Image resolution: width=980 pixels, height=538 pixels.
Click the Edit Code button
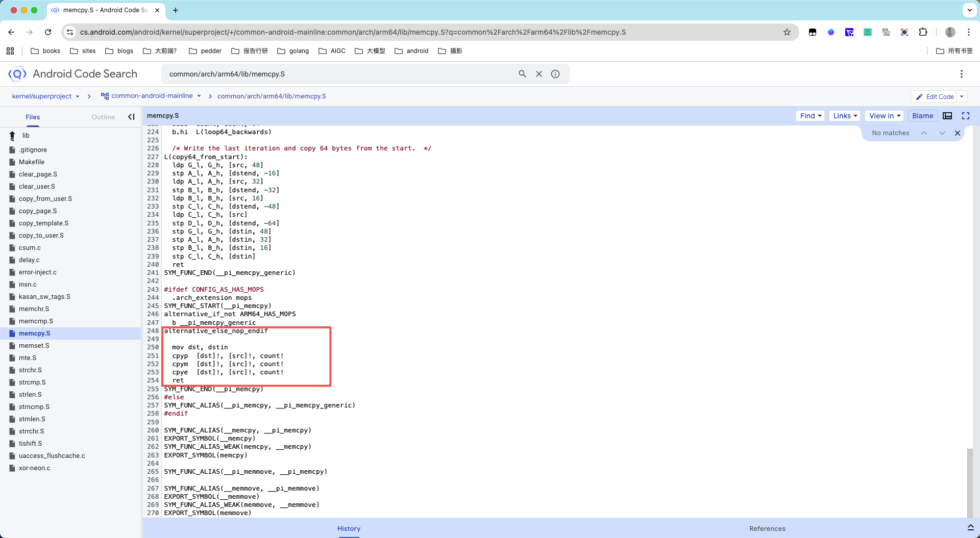click(934, 96)
